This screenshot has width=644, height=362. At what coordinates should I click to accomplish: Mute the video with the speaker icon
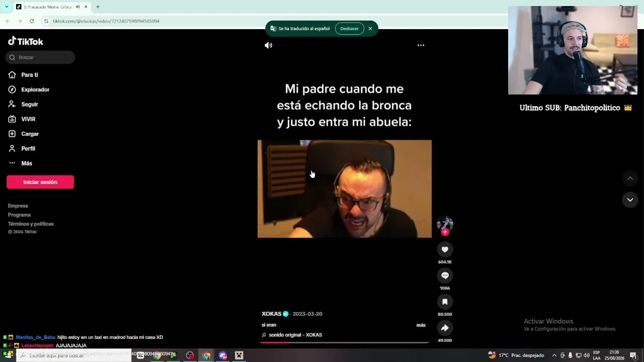tap(269, 45)
